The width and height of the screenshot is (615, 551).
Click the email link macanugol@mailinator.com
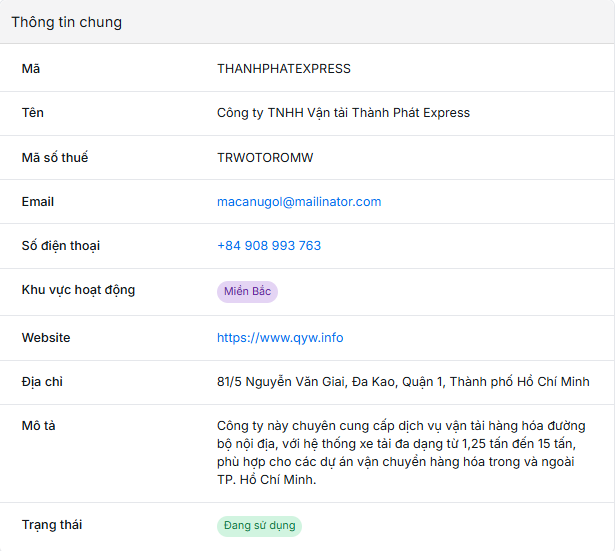click(x=299, y=202)
